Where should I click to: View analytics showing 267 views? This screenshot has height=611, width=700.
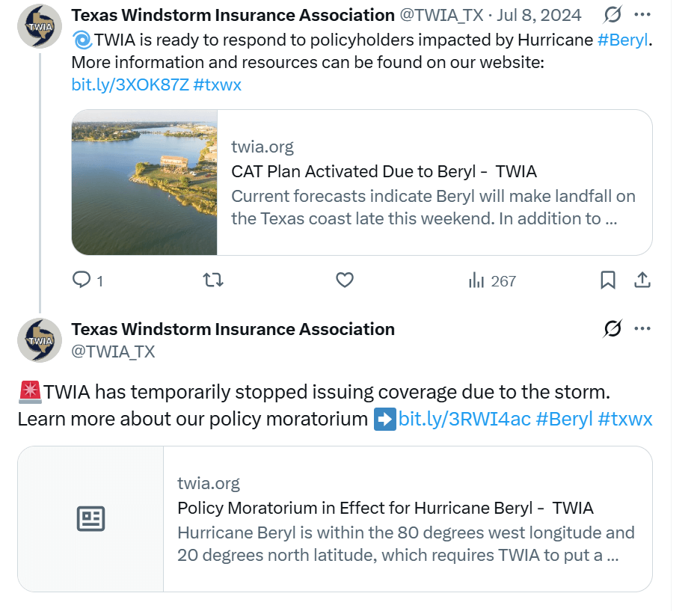coord(492,280)
